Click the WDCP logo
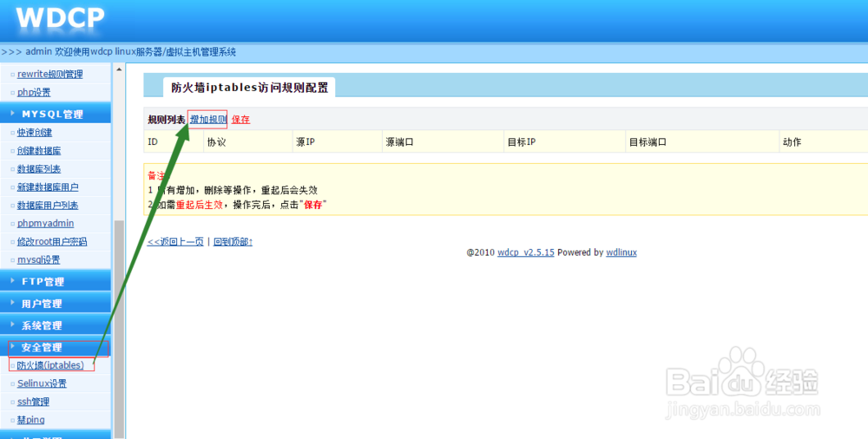 (x=60, y=19)
